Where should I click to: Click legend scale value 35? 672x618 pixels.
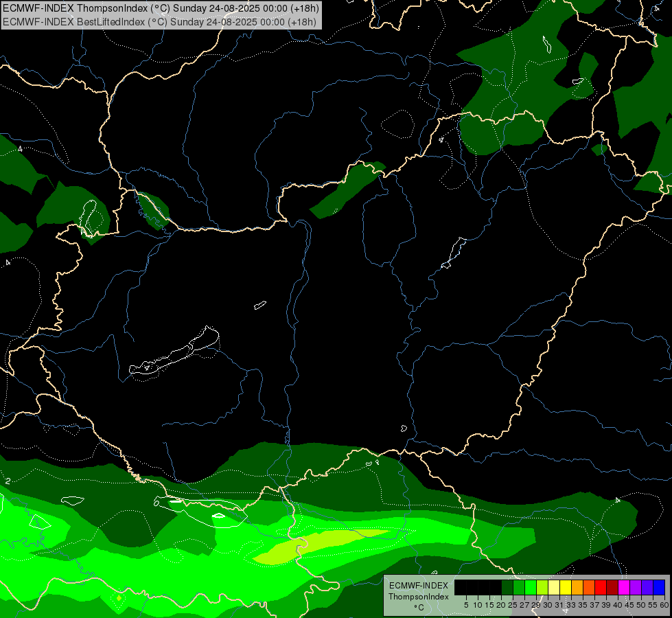(583, 605)
